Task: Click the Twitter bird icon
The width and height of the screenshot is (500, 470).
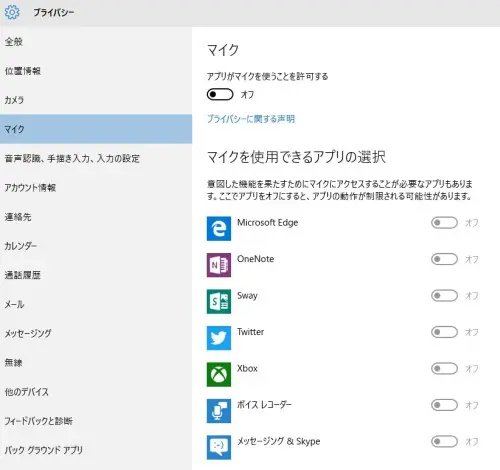Action: (219, 338)
